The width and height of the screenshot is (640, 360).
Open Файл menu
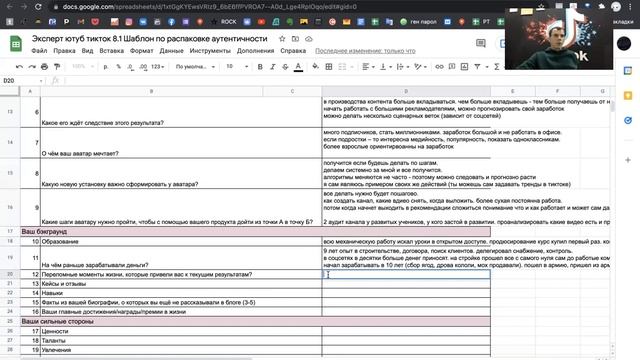coord(39,51)
